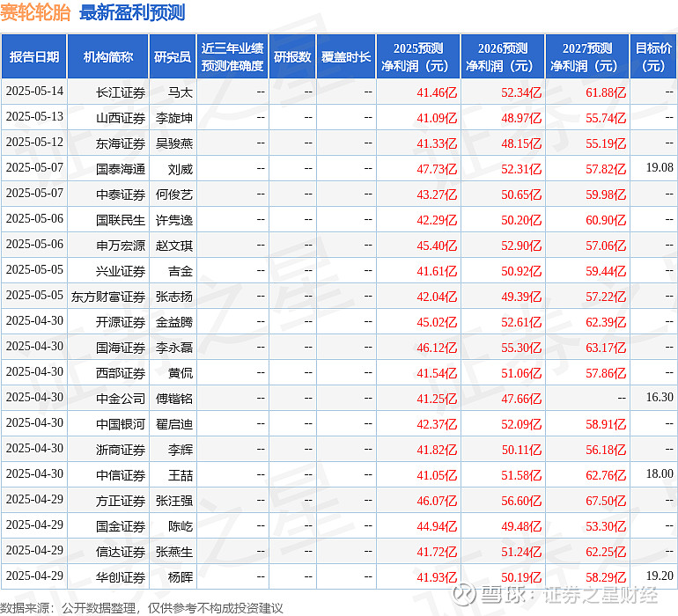Click the 2025预测净利润 column header

point(418,56)
